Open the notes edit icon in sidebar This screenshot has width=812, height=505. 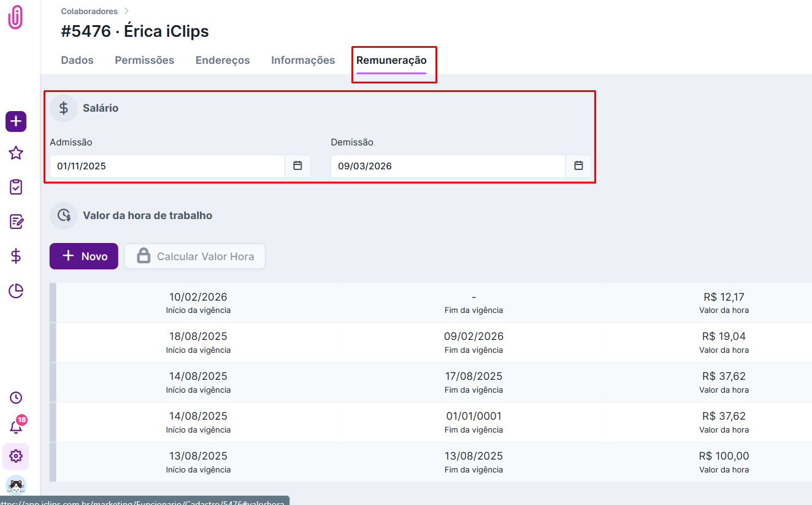pos(16,222)
